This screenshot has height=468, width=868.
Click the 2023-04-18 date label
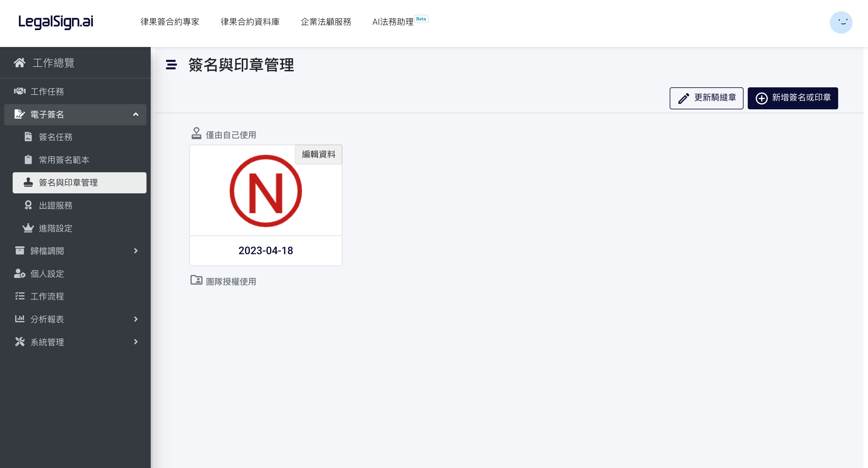point(266,251)
